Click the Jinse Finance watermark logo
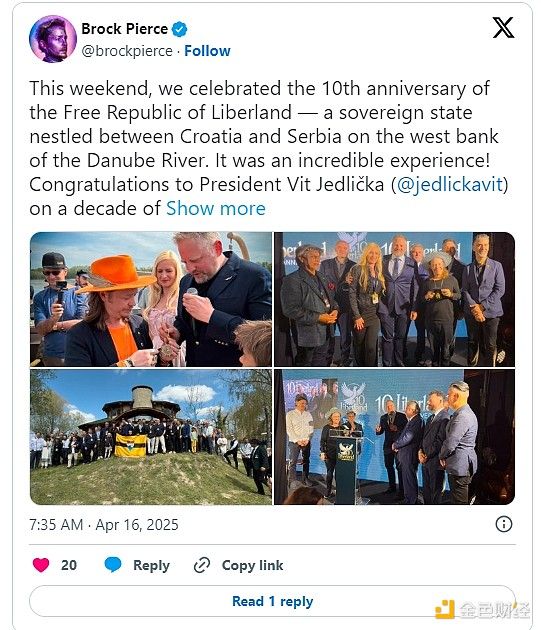 [x=482, y=610]
